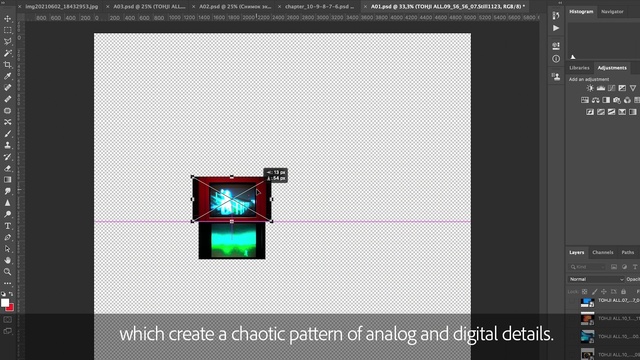Open the Normal blend mode dropdown
Viewport: 640px width, 360px height.
coord(596,279)
